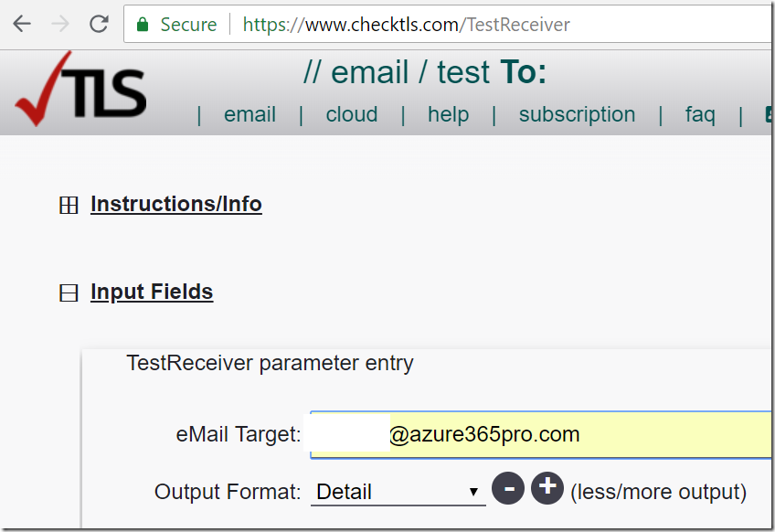The width and height of the screenshot is (775, 532).
Task: Click the Instructions/Info heading link
Action: (x=176, y=204)
